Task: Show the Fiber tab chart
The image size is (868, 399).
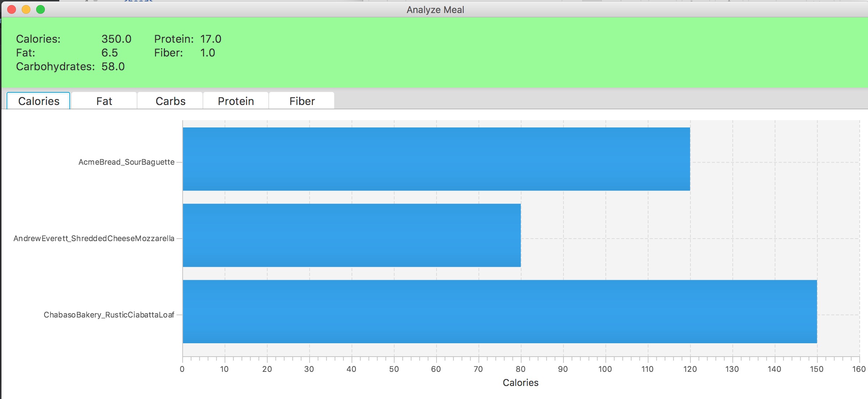Action: click(302, 101)
